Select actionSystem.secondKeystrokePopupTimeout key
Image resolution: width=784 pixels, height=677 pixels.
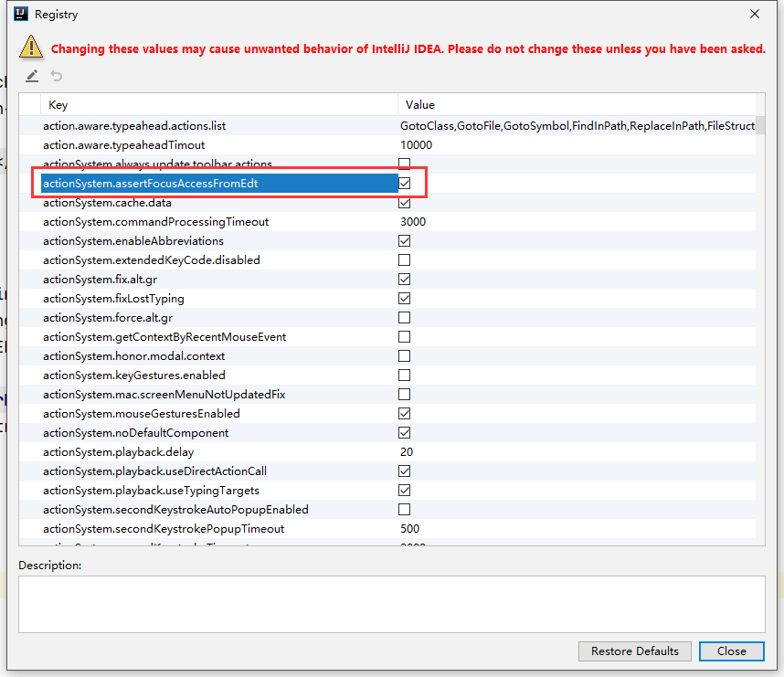point(164,529)
